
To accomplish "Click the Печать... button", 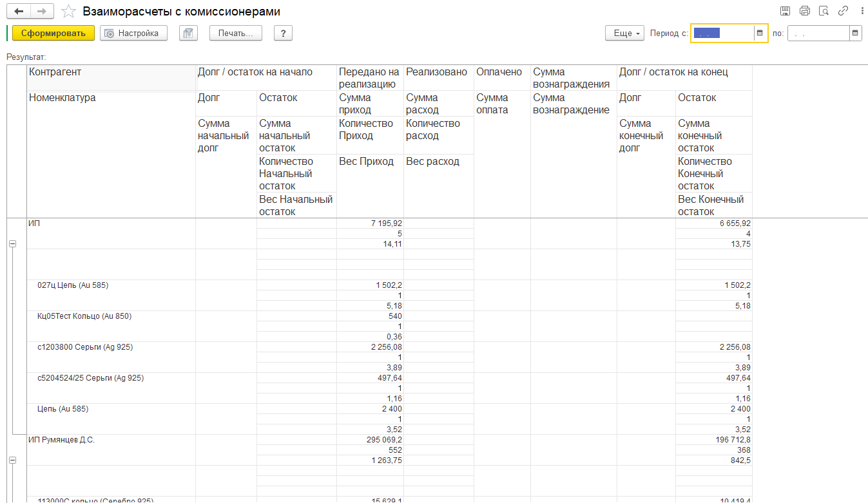I will 235,33.
